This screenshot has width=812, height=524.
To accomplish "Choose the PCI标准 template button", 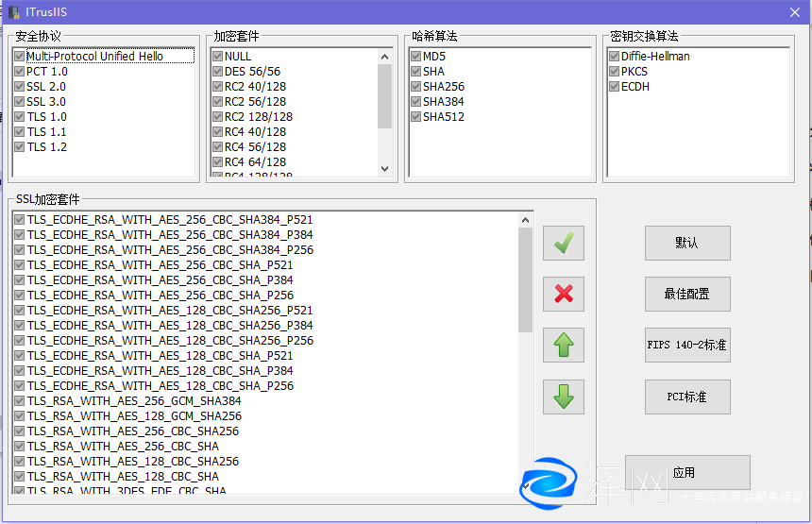I will click(687, 397).
